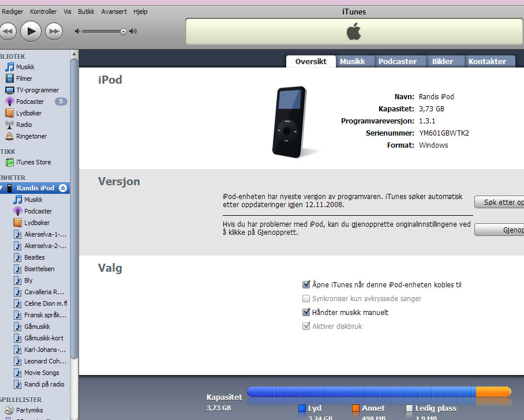The height and width of the screenshot is (420, 524).
Task: Click the Fransk språk playlist icon
Action: 18,315
